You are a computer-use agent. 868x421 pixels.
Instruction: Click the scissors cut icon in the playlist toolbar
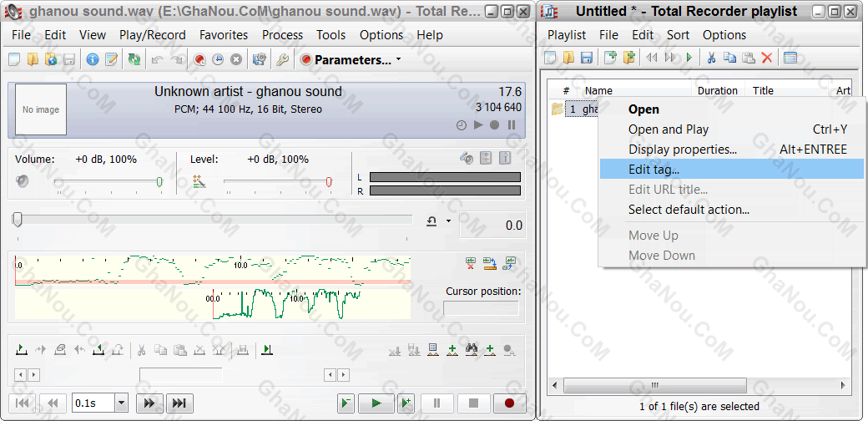coord(712,58)
